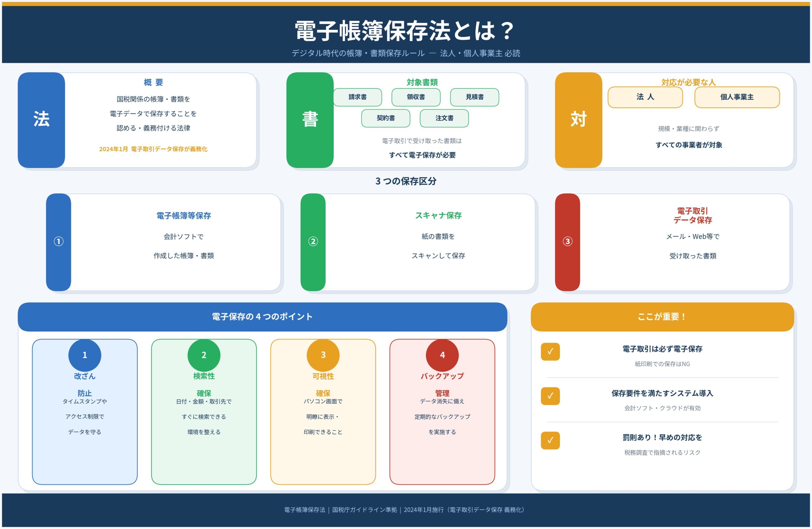Click the 契約書 button
The height and width of the screenshot is (529, 812).
[386, 119]
